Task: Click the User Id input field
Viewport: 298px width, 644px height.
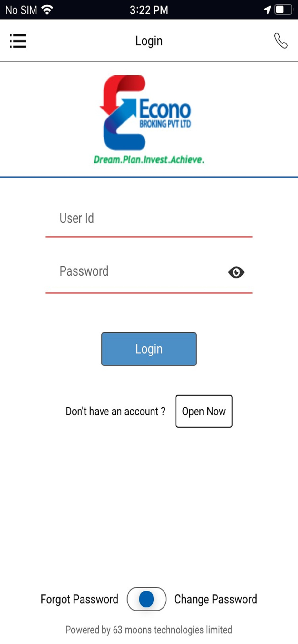Action: pos(149,219)
